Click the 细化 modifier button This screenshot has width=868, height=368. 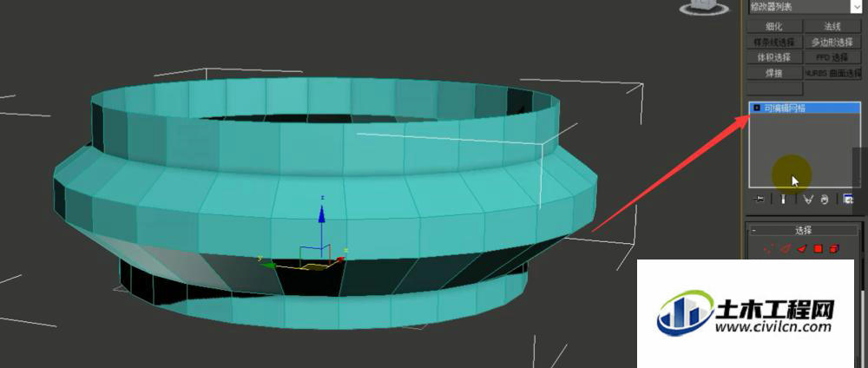(774, 26)
